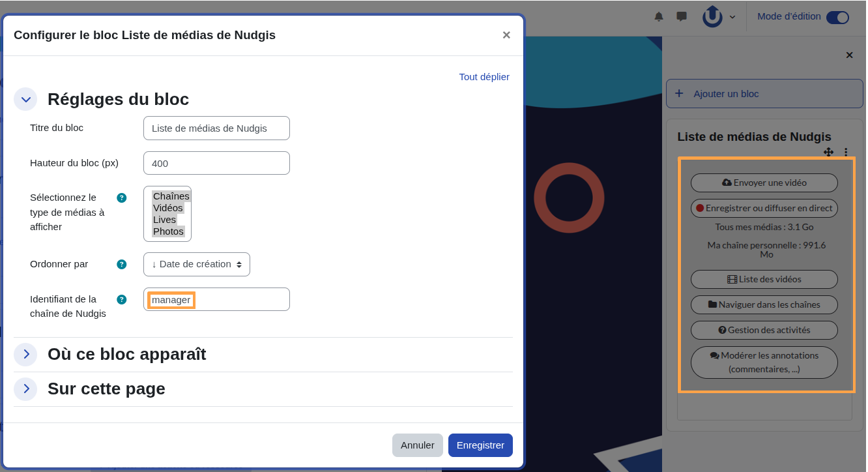
Task: Click the Liste de médias de Nudgis block title
Action: (754, 137)
